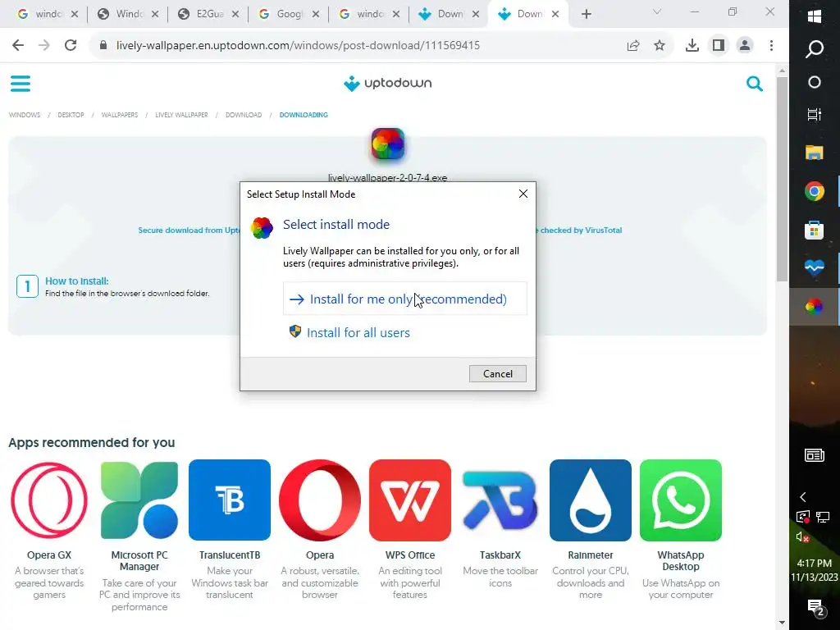Open DOWNLOAD breadcrumb link

point(244,115)
